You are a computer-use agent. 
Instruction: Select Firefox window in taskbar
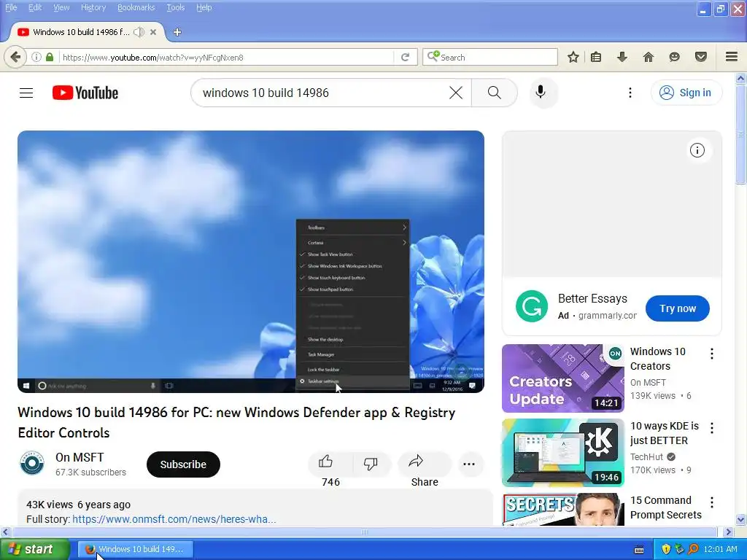pyautogui.click(x=135, y=549)
